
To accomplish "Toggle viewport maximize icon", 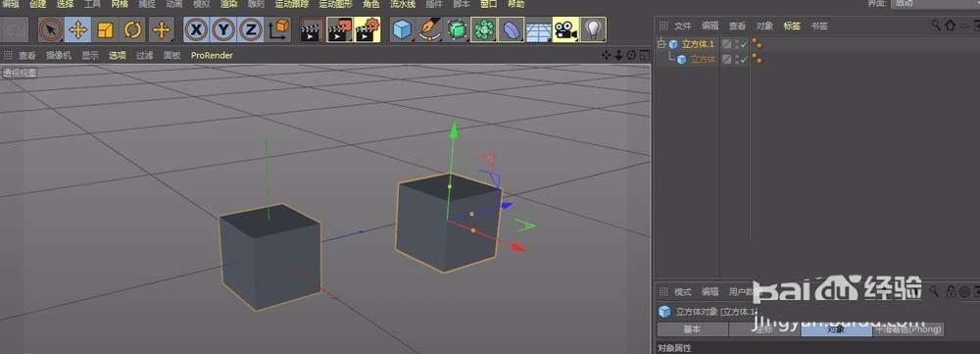I will 644,55.
